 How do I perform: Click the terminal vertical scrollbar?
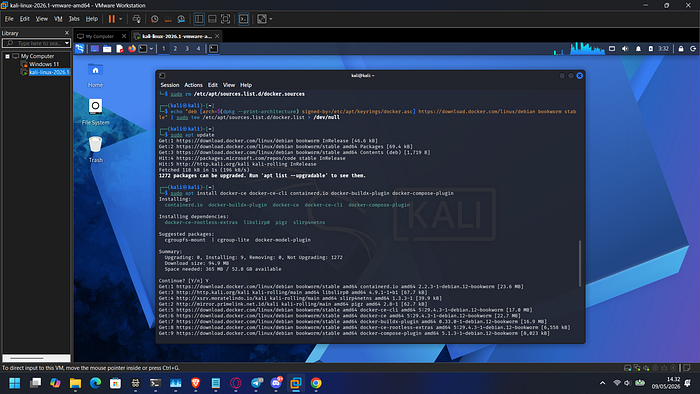[580, 263]
